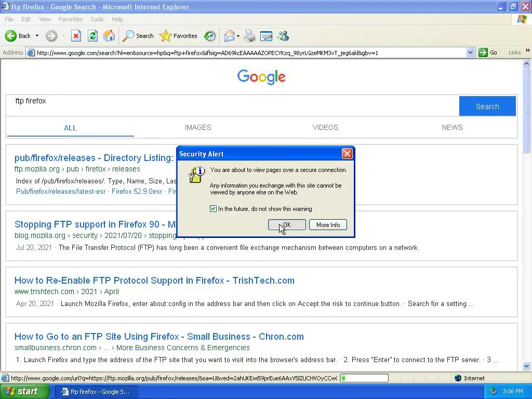Open the Tools menu
532x399 pixels.
(97, 19)
